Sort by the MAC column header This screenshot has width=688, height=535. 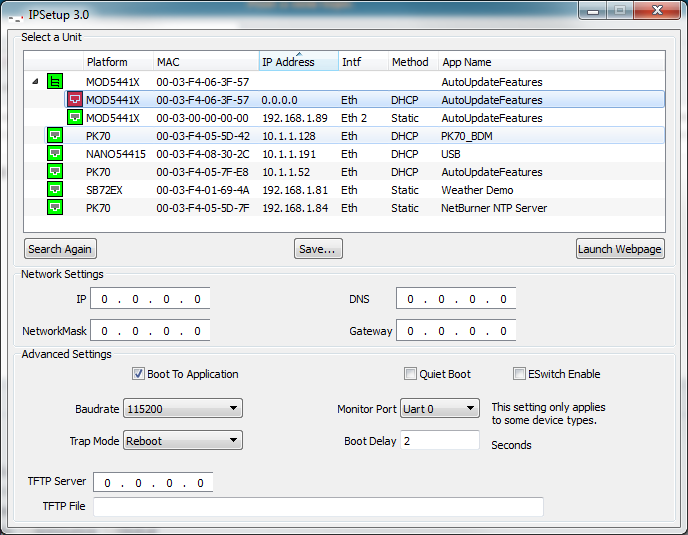(x=206, y=61)
